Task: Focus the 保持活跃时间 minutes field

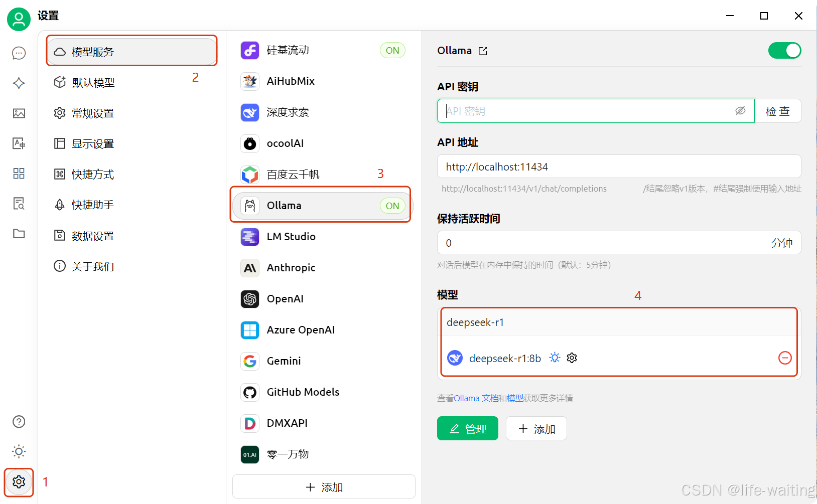Action: coord(619,243)
